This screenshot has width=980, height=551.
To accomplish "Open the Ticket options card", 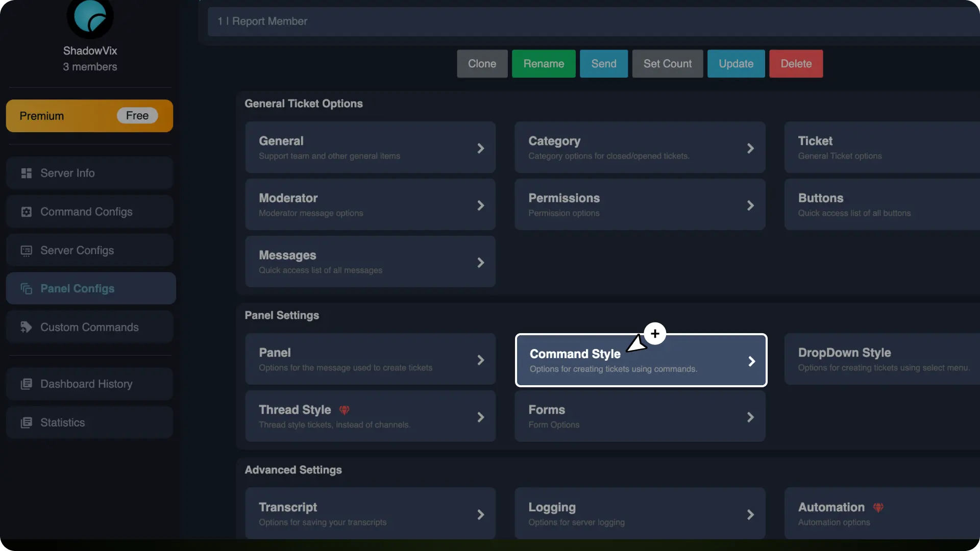I will [882, 147].
